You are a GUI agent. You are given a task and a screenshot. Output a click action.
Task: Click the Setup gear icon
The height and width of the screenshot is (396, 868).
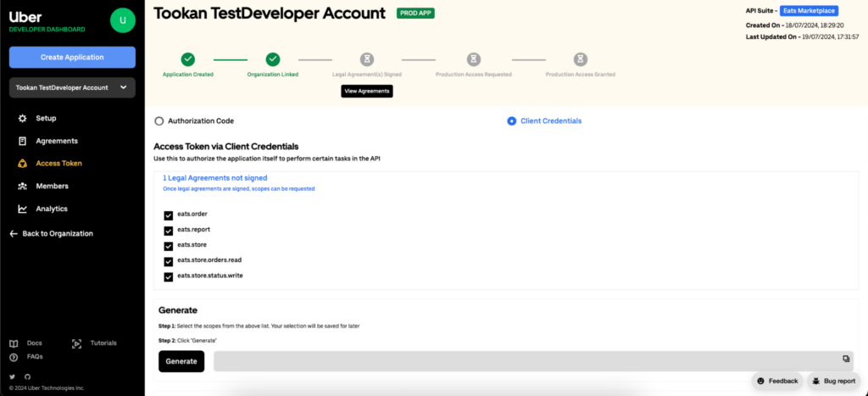(22, 118)
